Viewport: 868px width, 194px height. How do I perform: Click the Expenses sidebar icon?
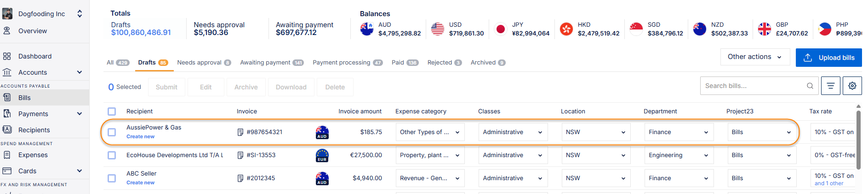tap(7, 155)
